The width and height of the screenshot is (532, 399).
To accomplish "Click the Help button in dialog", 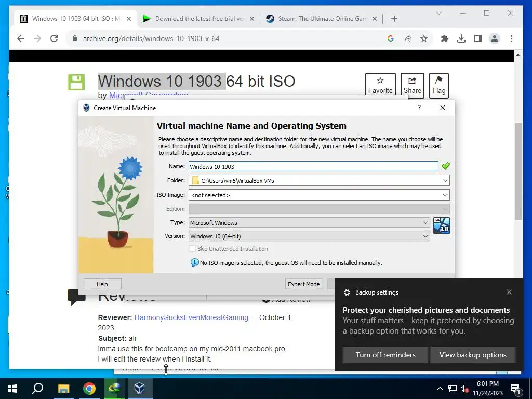I will coord(102,284).
